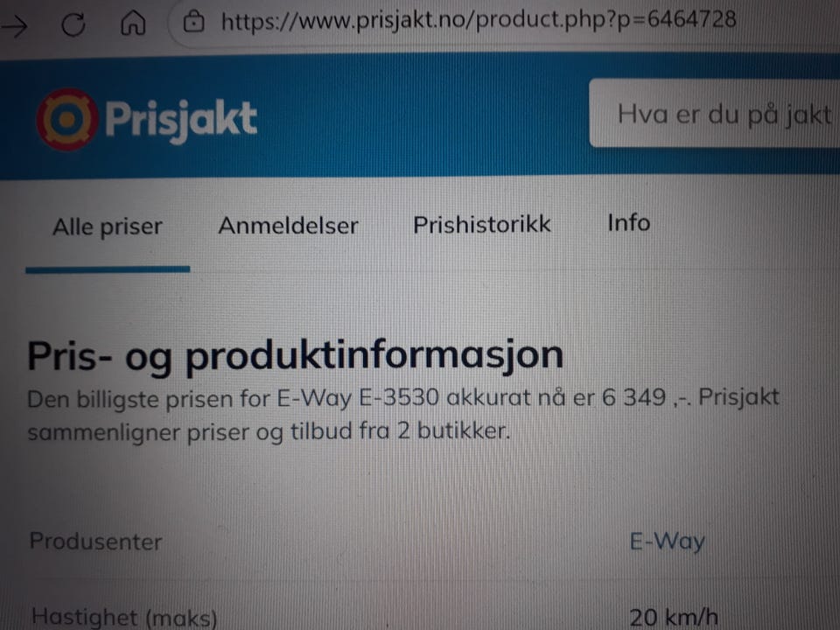Show the Info tab
The width and height of the screenshot is (840, 630).
tap(629, 222)
